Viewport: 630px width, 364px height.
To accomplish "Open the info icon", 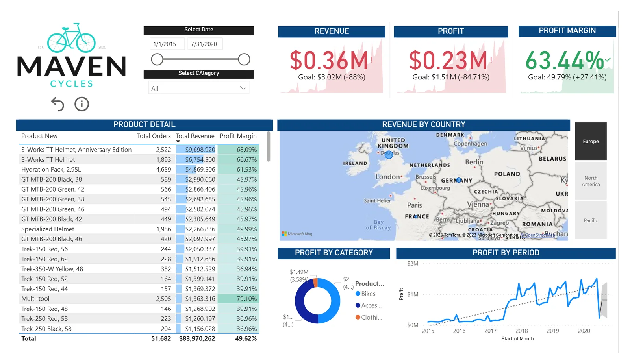I will [x=82, y=104].
